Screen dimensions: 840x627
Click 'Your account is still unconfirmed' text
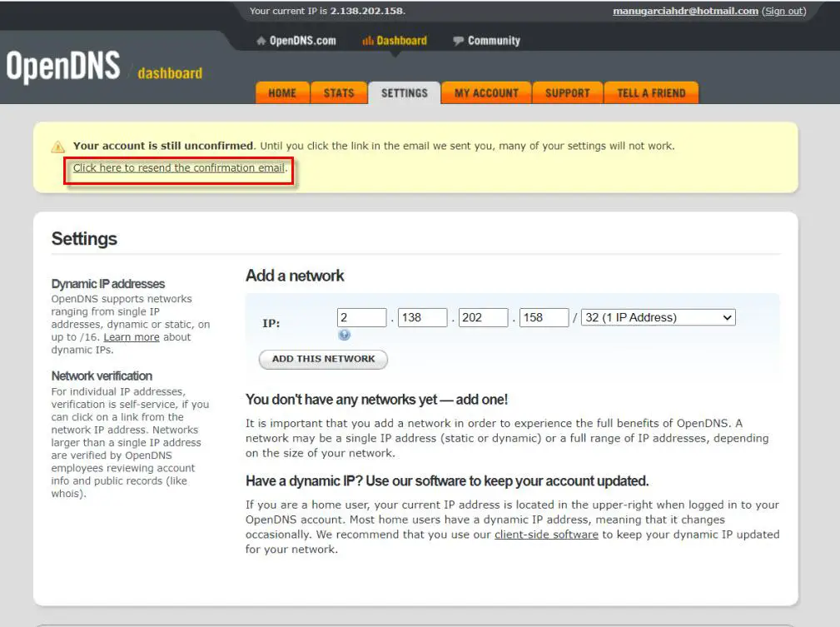(x=163, y=146)
